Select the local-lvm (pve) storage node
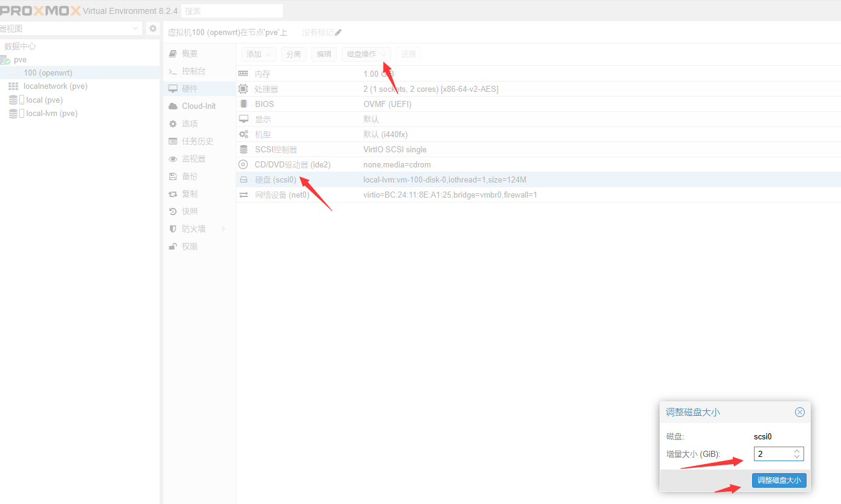 click(51, 114)
